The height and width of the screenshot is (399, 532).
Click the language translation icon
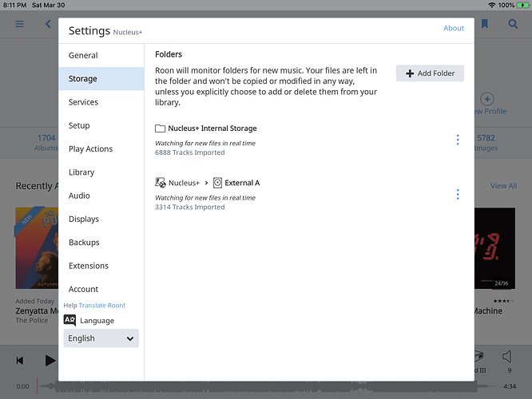pyautogui.click(x=69, y=320)
